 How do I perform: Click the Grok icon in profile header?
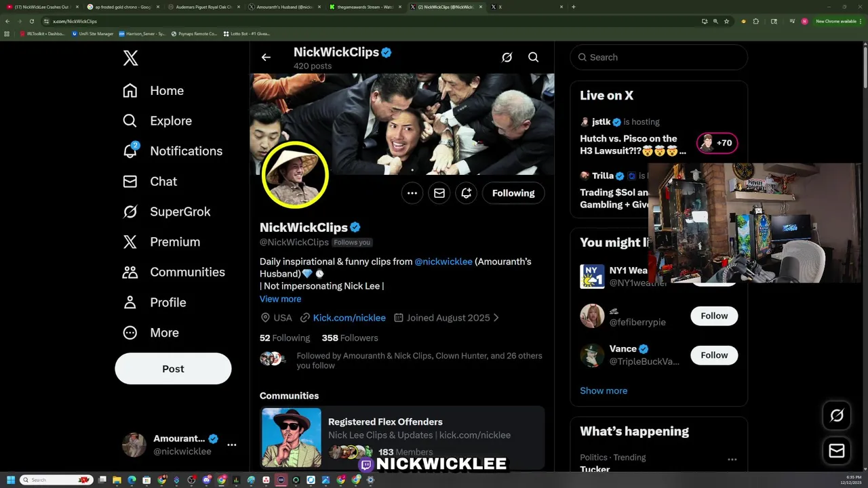507,58
